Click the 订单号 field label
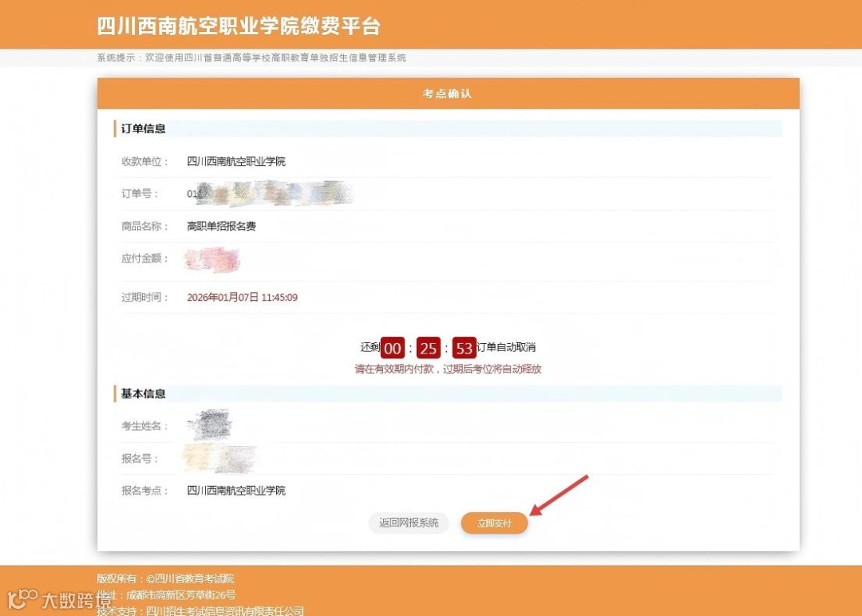 tap(140, 193)
